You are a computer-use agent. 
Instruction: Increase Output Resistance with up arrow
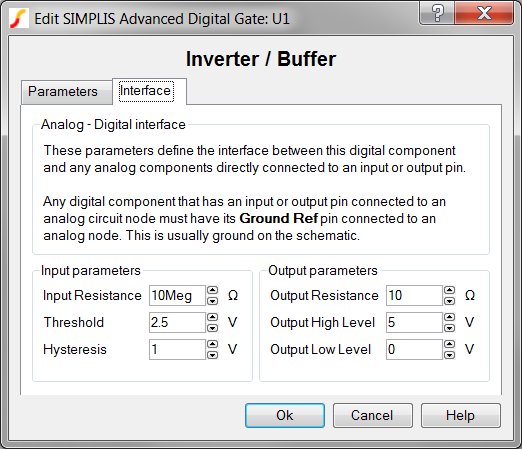pyautogui.click(x=449, y=290)
